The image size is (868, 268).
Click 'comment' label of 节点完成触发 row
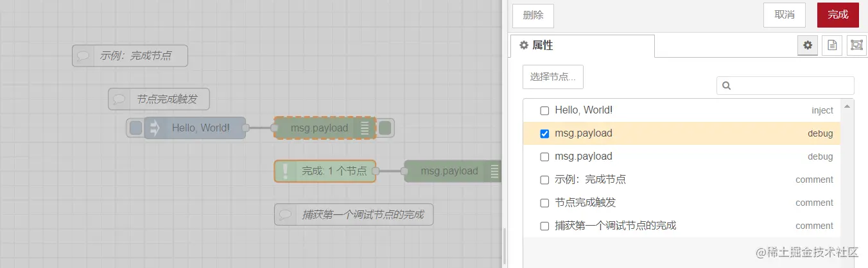(814, 203)
